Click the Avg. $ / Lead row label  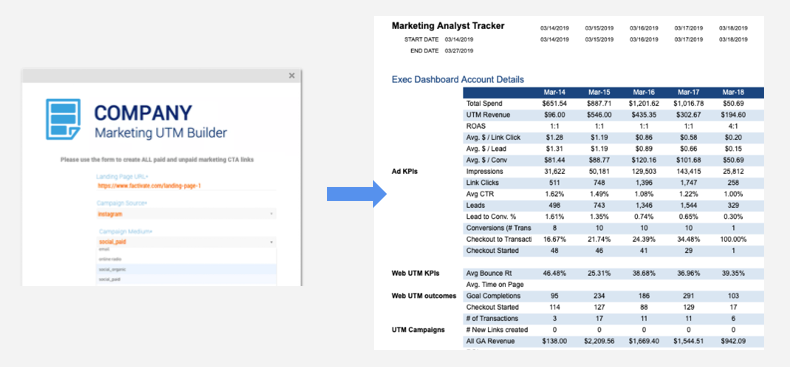[x=486, y=149]
